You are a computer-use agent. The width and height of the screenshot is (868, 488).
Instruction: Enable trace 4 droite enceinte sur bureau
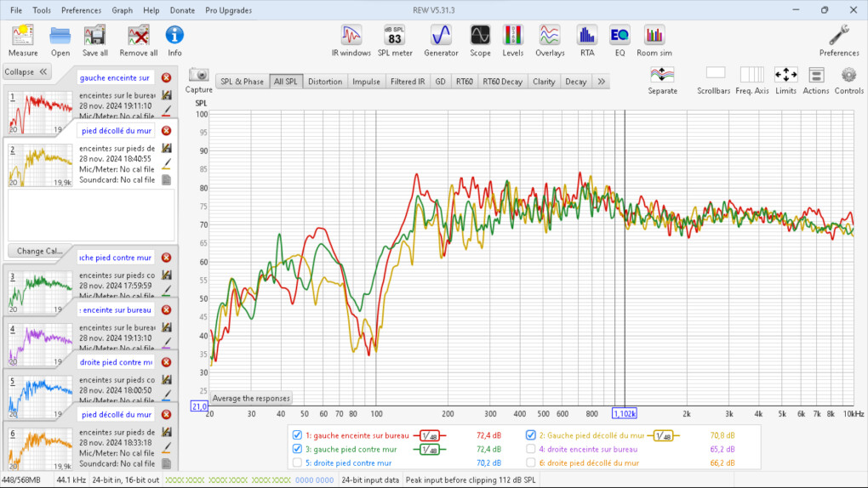pos(531,449)
